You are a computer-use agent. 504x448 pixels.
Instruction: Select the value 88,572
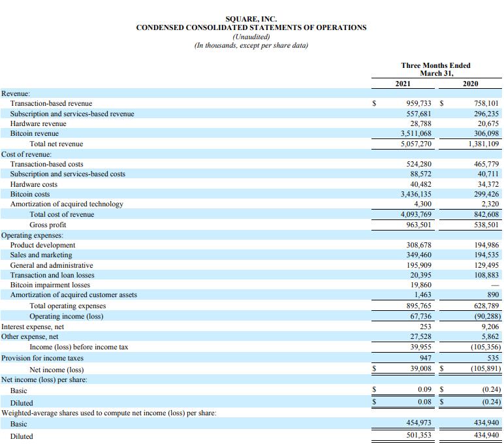coord(420,174)
